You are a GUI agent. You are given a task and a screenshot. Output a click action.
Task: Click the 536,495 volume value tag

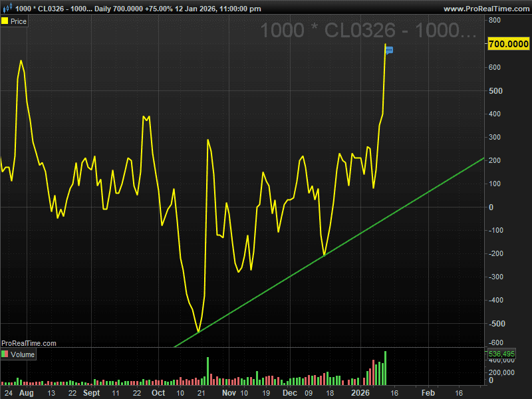tap(501, 354)
